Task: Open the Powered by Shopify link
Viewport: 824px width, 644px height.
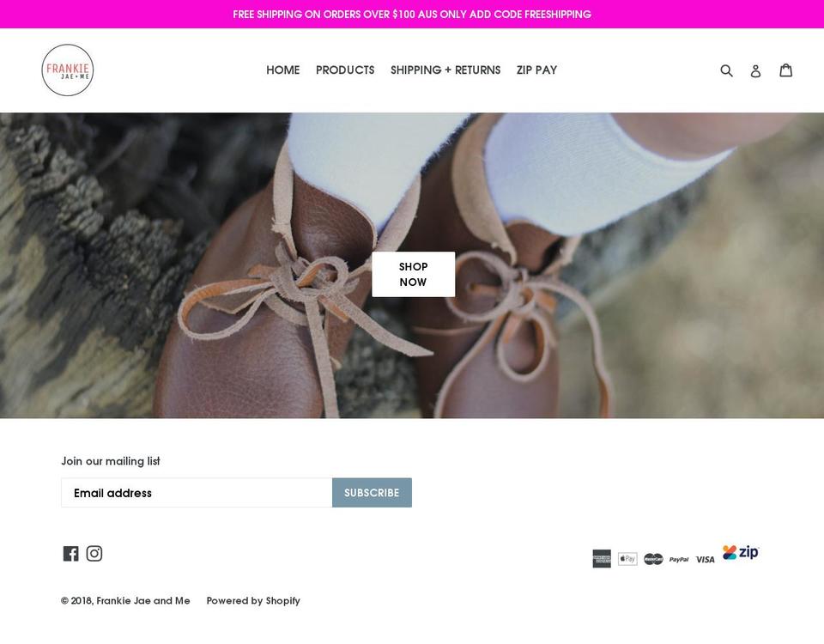Action: tap(253, 600)
